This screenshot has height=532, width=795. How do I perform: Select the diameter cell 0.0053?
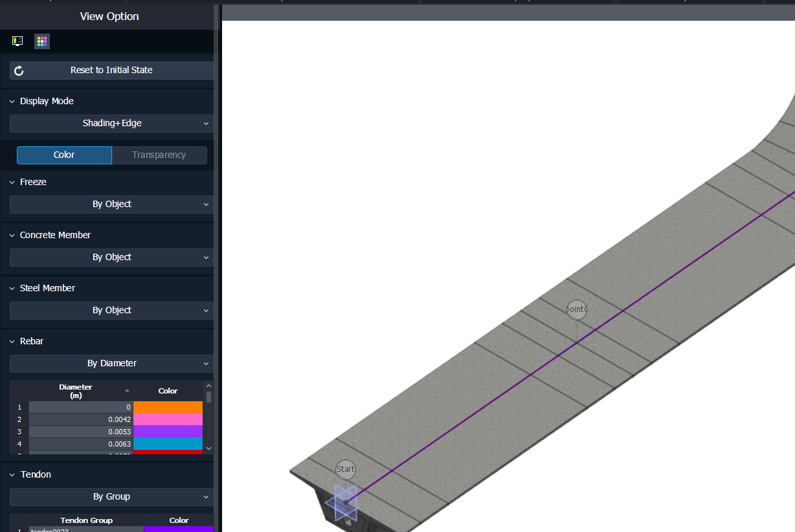click(81, 432)
